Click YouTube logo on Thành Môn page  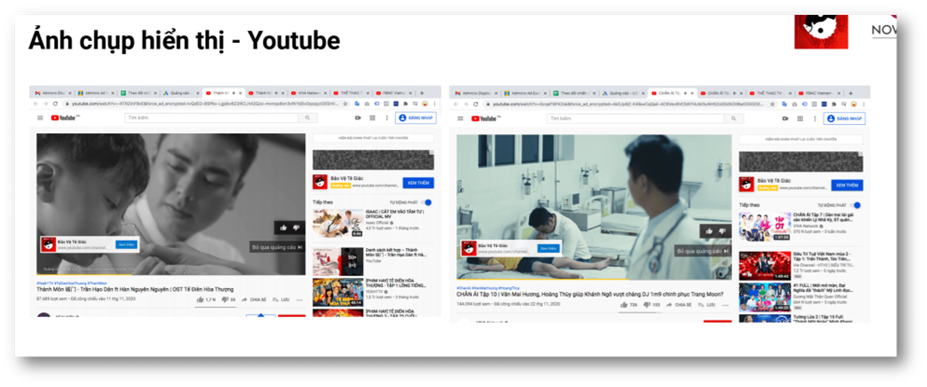point(64,118)
